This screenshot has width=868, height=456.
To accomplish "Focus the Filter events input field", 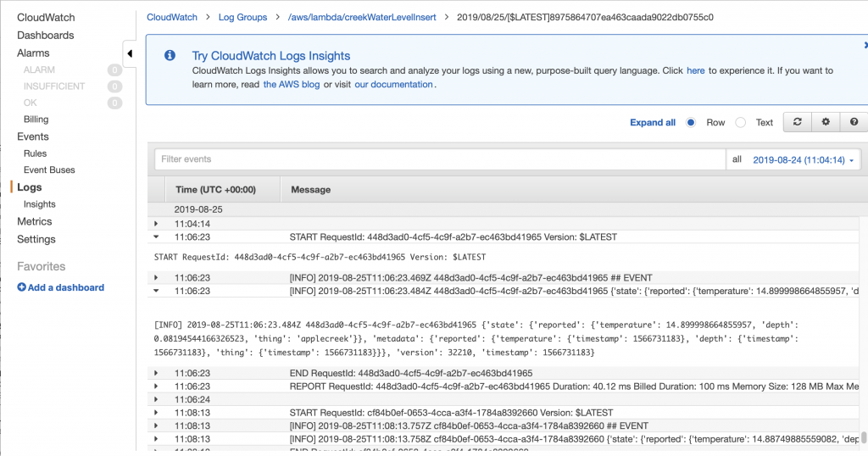I will pyautogui.click(x=440, y=159).
